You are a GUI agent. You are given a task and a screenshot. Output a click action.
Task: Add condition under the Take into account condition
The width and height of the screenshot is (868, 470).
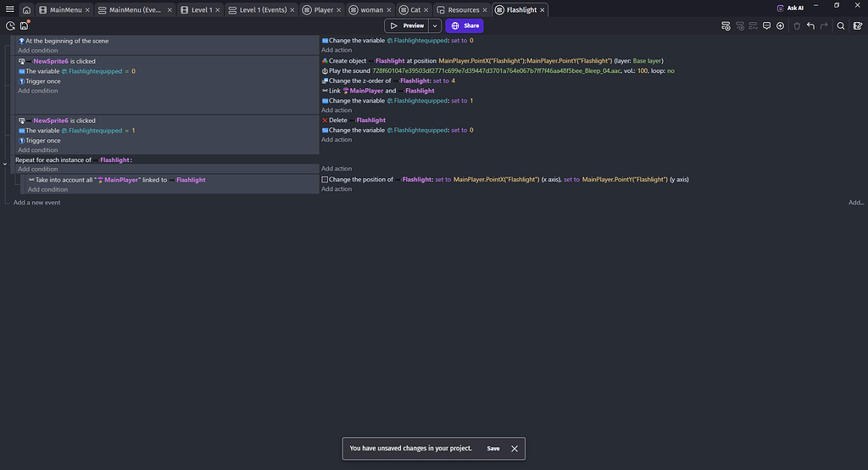pos(48,189)
